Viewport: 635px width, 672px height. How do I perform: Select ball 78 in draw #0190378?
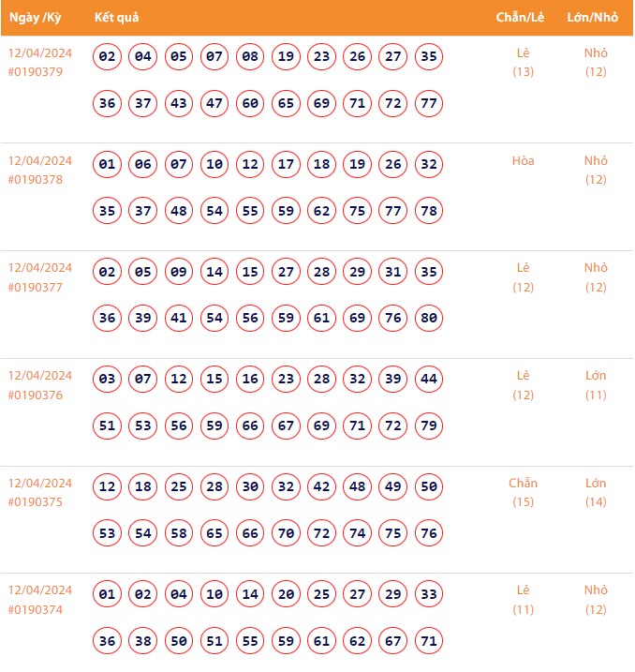pos(429,211)
